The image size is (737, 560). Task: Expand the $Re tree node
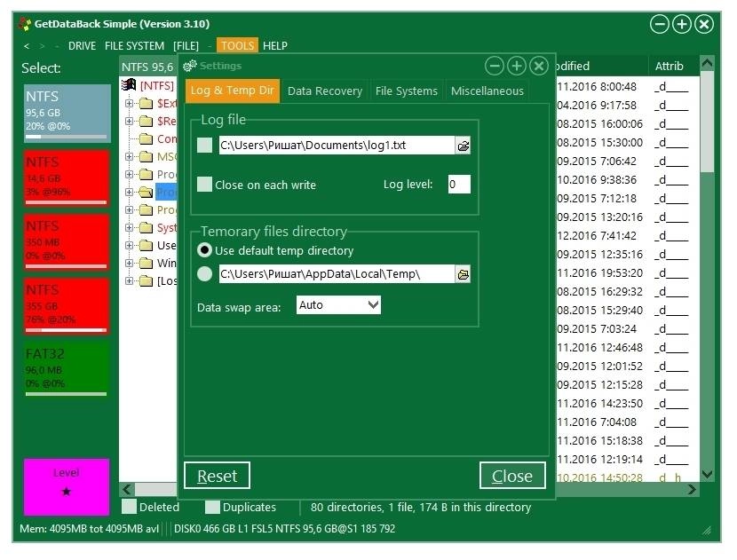(x=129, y=121)
